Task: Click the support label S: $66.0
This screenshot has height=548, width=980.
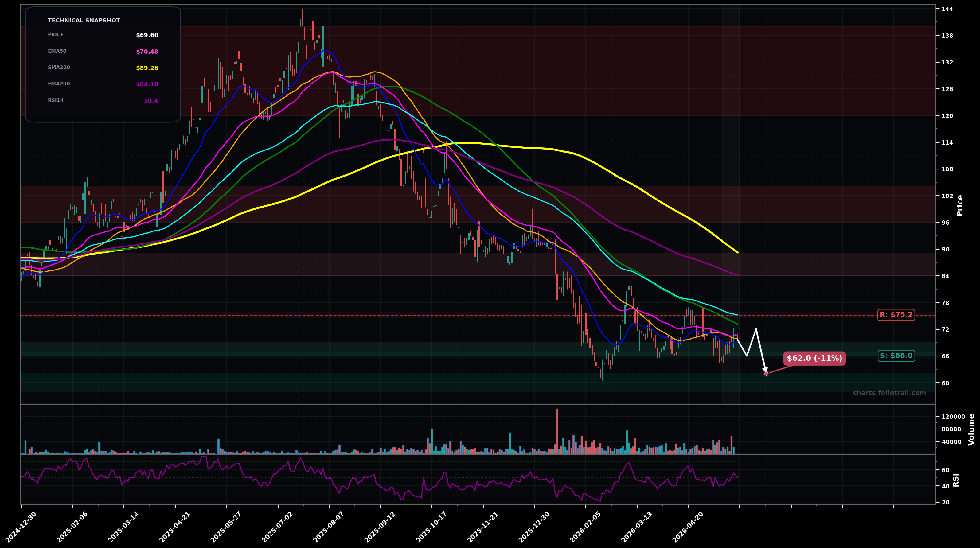Action: pyautogui.click(x=896, y=356)
